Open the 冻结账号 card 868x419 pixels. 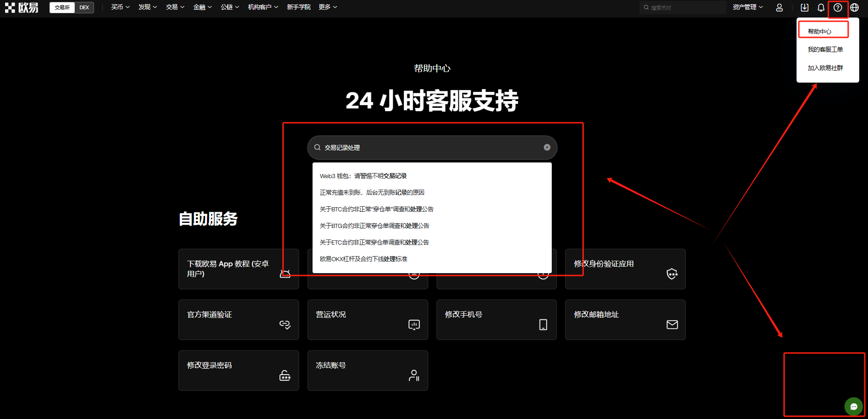tap(367, 371)
